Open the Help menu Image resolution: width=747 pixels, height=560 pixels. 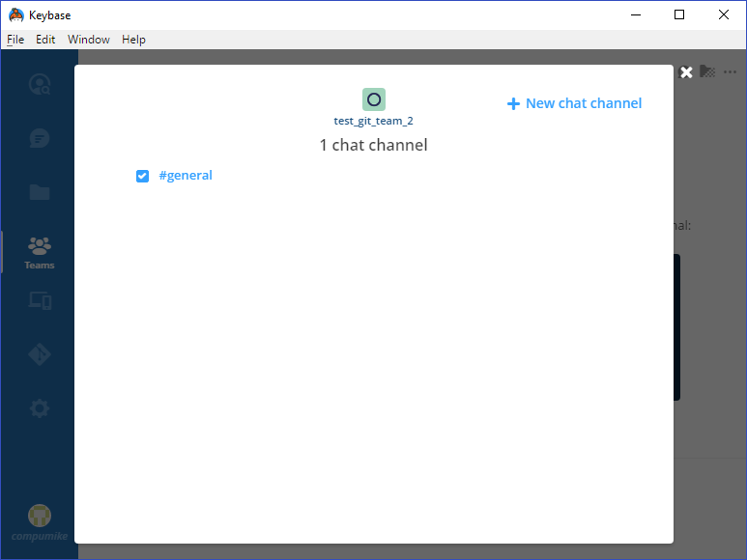coord(133,40)
